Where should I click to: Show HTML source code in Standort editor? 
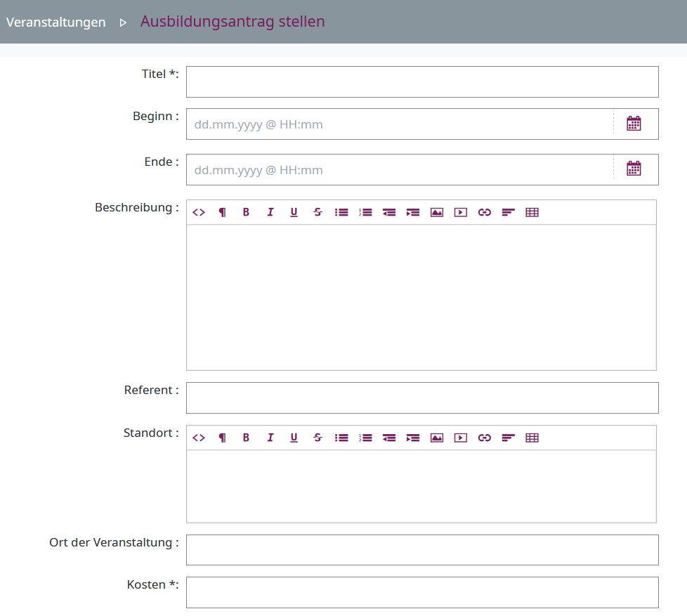pos(199,438)
